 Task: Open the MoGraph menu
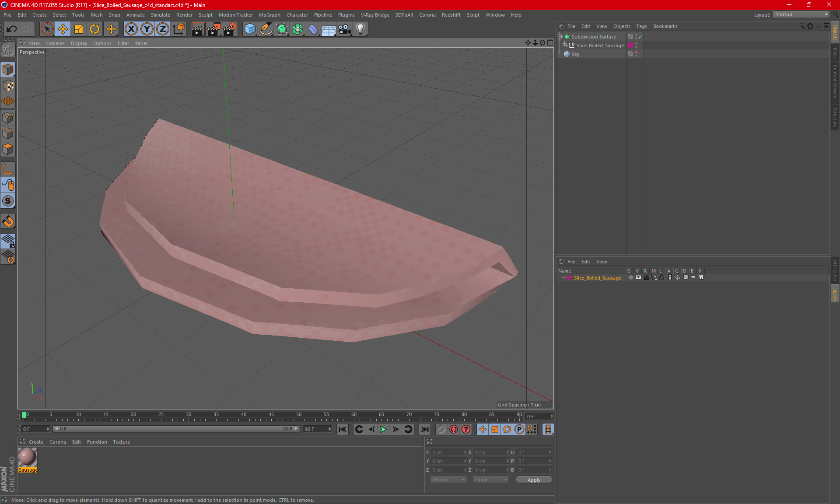coord(269,15)
